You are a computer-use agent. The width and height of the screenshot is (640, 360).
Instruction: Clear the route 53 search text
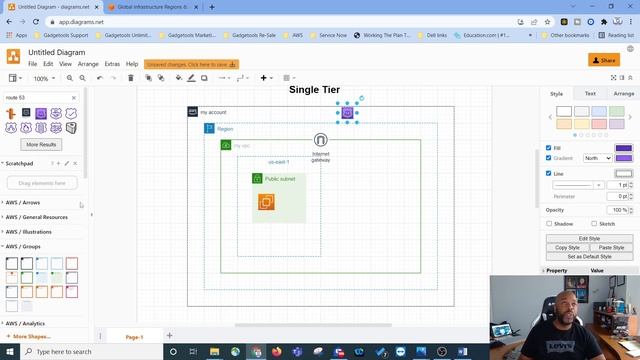(74, 98)
